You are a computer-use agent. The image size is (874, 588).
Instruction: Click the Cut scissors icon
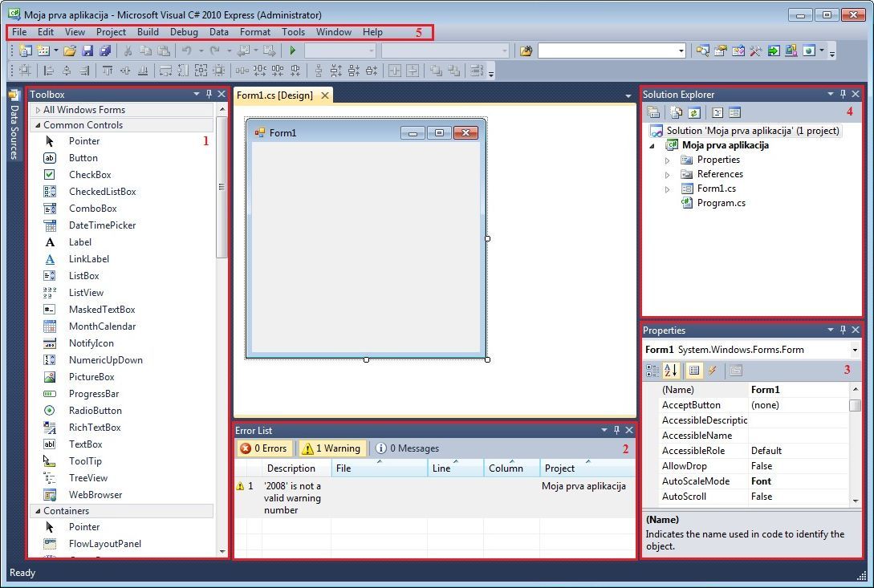tap(128, 51)
